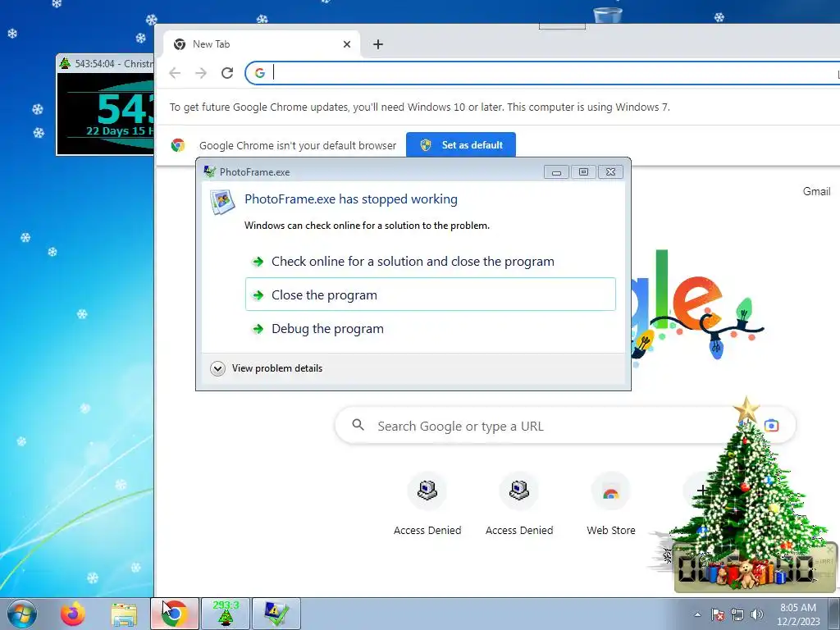The width and height of the screenshot is (840, 630).
Task: Choose Debug the program
Action: (x=431, y=328)
